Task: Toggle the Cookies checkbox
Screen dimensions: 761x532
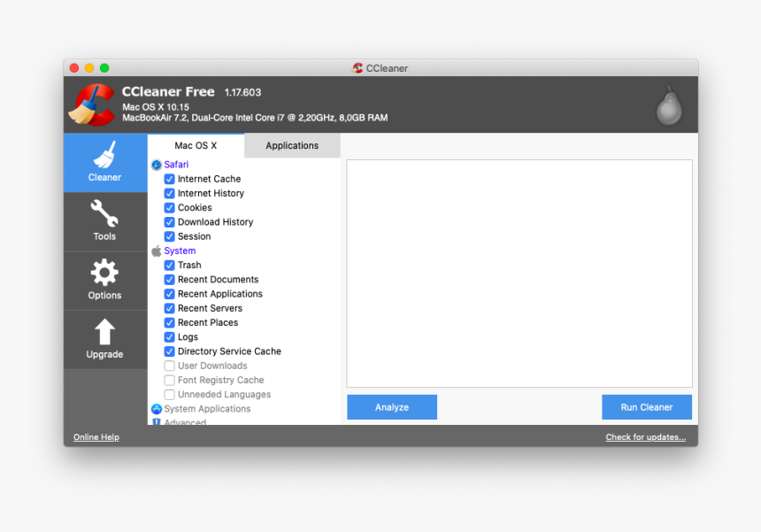Action: 169,208
